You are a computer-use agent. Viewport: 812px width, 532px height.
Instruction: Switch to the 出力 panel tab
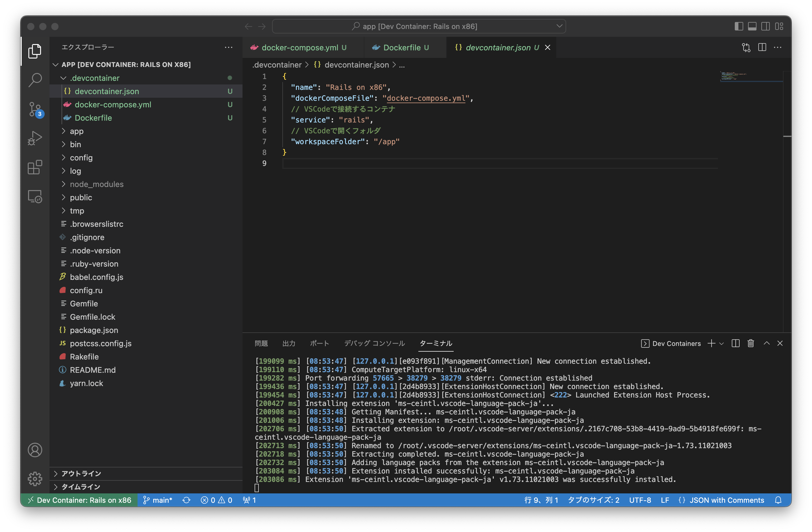[x=289, y=344]
